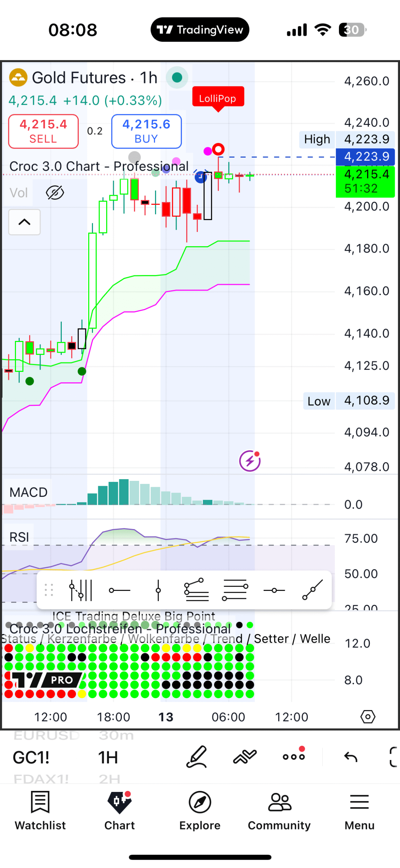Open chart settings hexagon on time axis
The height and width of the screenshot is (868, 400).
368,717
